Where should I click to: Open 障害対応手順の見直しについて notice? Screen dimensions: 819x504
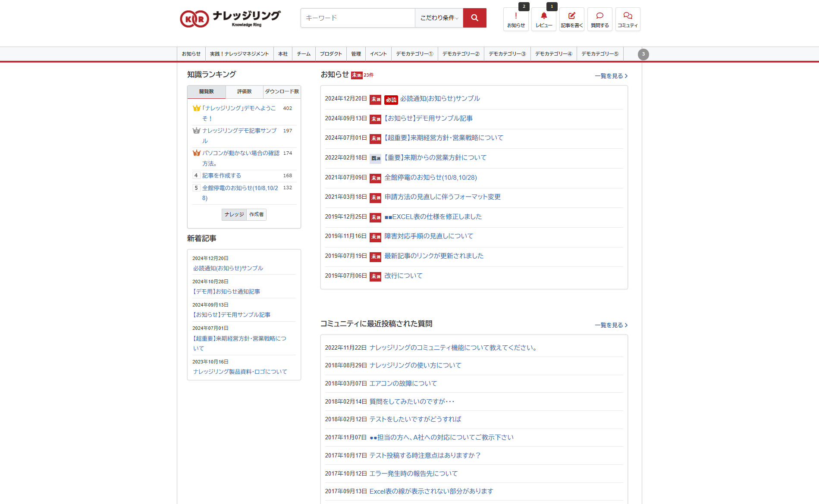pyautogui.click(x=429, y=236)
